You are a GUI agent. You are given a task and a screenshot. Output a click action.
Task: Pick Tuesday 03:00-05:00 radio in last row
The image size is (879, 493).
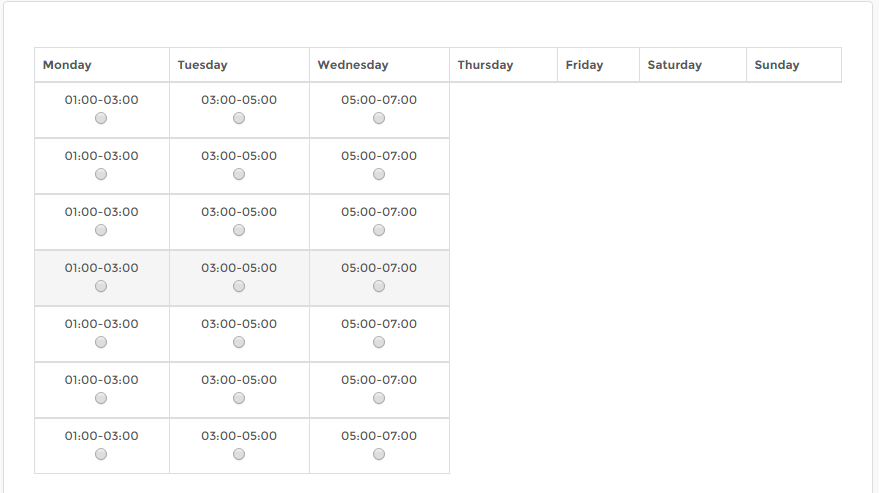pyautogui.click(x=239, y=454)
